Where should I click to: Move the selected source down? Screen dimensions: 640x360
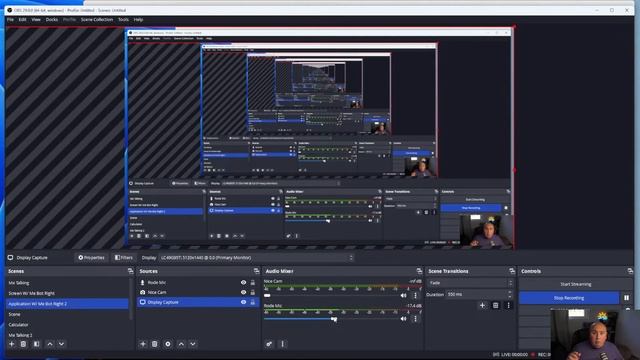(193, 344)
